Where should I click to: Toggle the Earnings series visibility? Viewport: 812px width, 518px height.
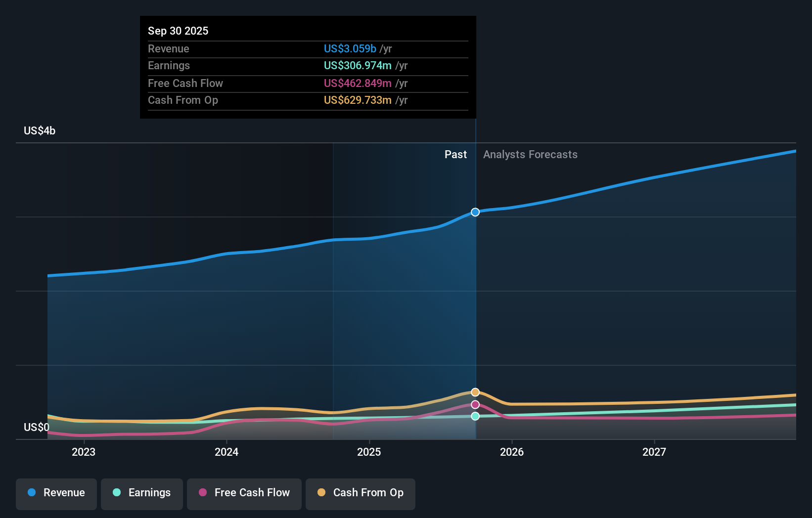coord(142,493)
